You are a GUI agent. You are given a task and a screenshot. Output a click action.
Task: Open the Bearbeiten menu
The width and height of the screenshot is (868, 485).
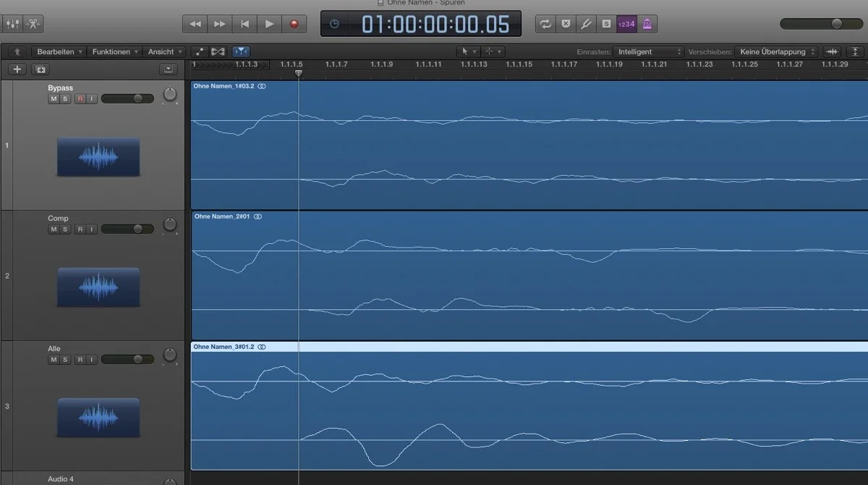(x=59, y=52)
